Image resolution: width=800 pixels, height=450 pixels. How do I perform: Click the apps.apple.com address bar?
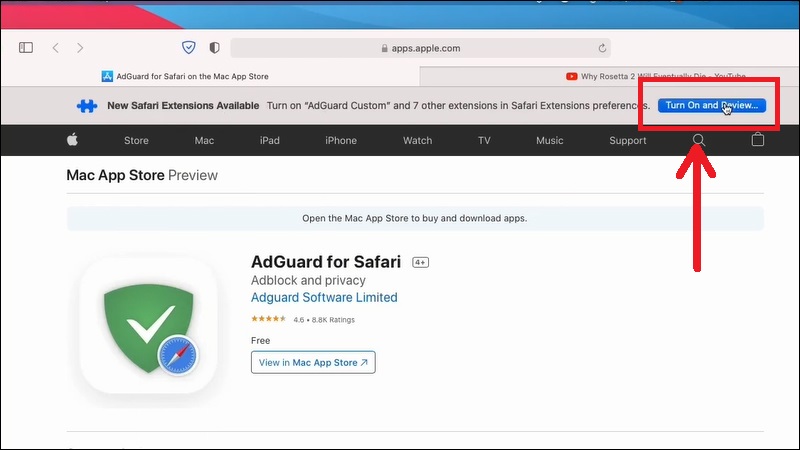(x=420, y=48)
